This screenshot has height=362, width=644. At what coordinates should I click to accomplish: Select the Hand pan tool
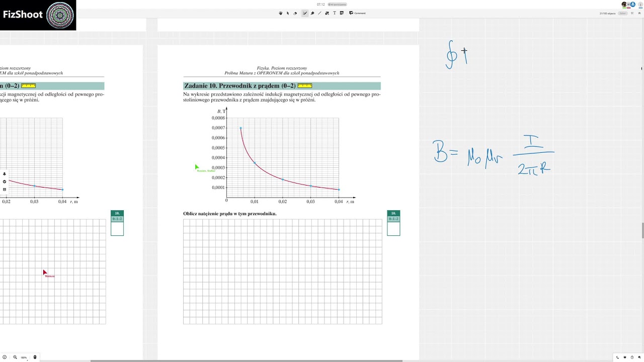click(x=280, y=13)
